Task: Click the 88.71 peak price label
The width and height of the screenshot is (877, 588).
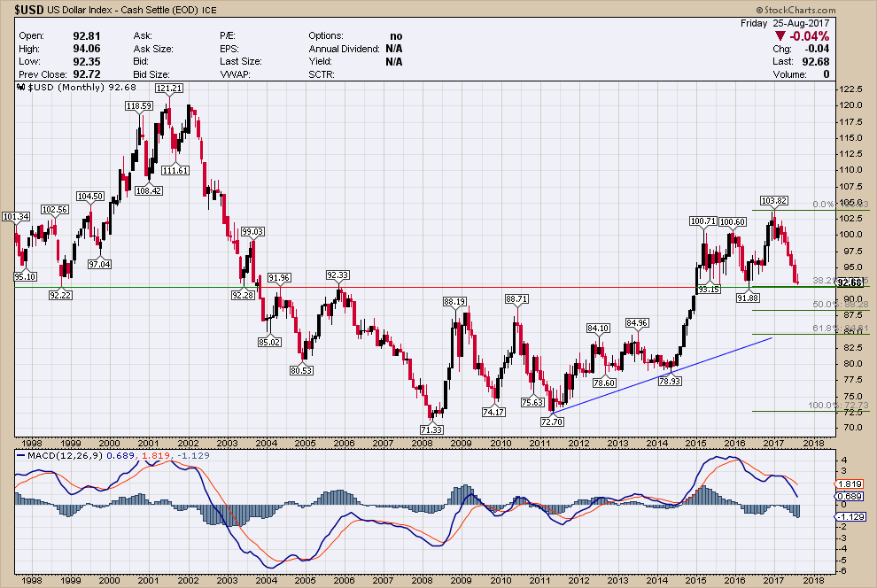Action: pos(516,300)
